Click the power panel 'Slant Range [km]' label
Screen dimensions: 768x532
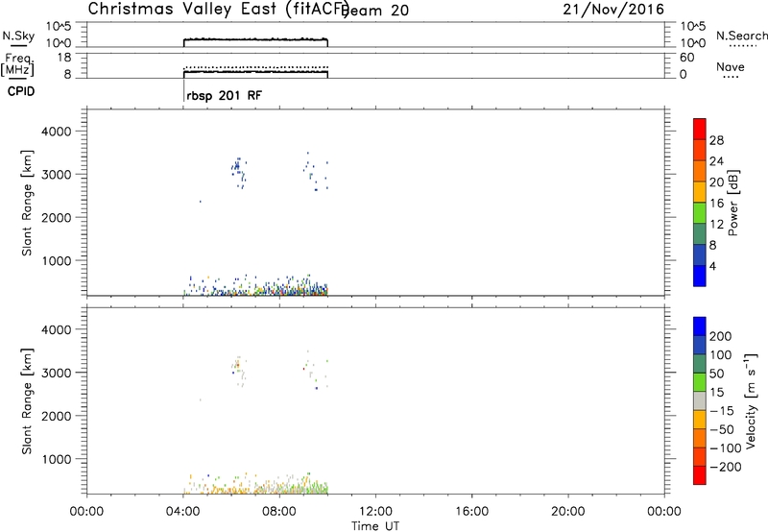coord(27,203)
